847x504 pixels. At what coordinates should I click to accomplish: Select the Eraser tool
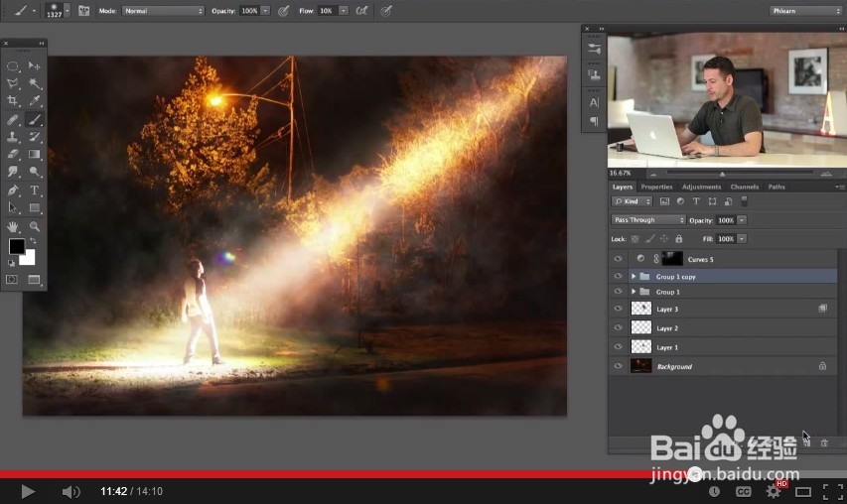point(13,155)
